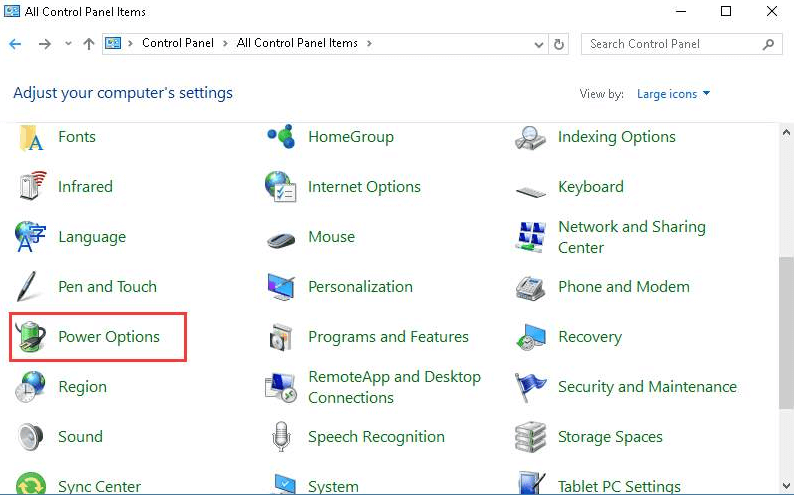Click the Infrared device icon
The width and height of the screenshot is (794, 495).
(32, 186)
